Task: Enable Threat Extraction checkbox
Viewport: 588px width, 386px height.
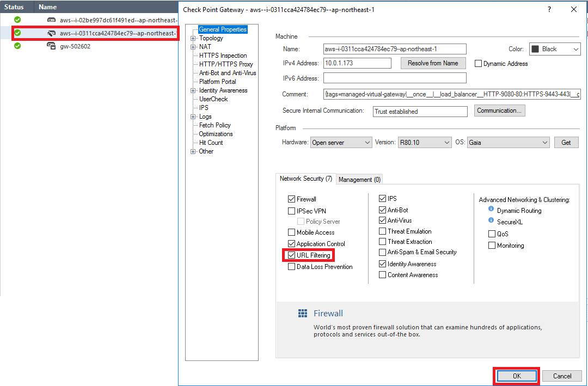Action: point(383,242)
